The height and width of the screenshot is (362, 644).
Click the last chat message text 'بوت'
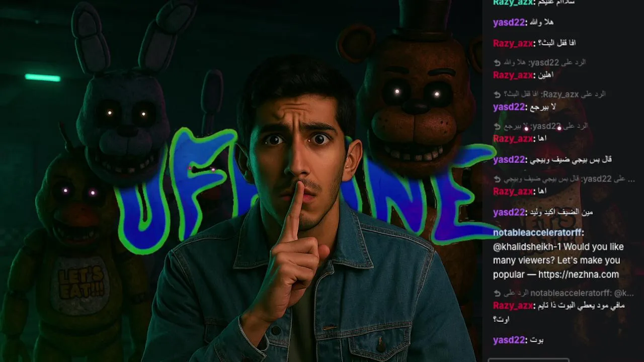(536, 340)
